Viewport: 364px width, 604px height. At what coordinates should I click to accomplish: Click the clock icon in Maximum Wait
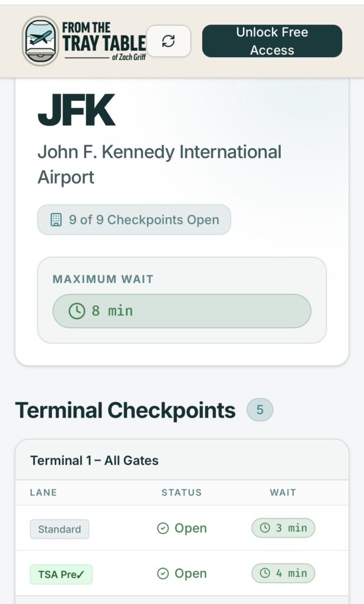(77, 311)
